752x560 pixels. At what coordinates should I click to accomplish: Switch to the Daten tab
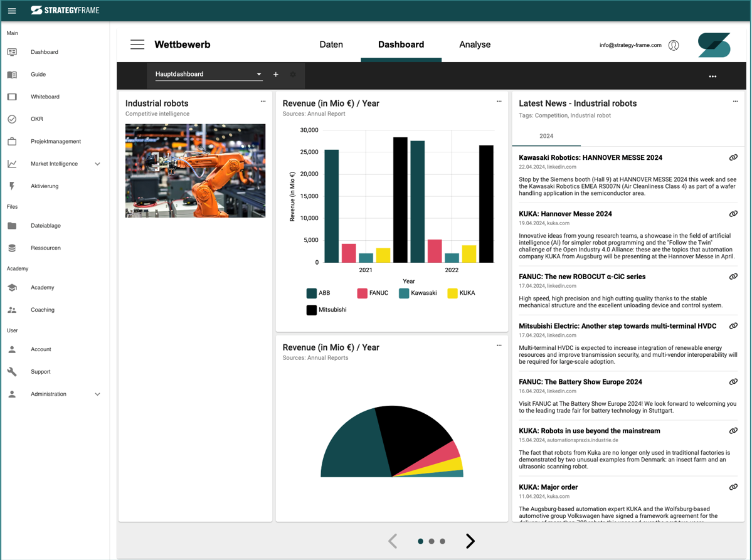331,45
